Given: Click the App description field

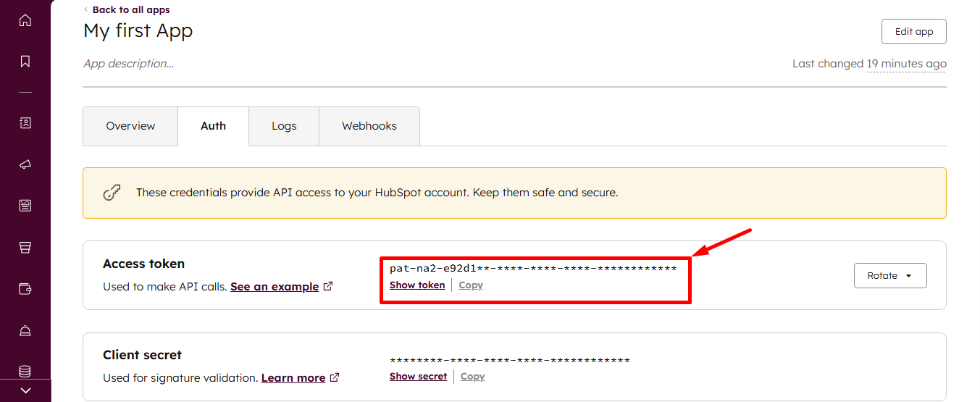Looking at the screenshot, I should (x=129, y=64).
